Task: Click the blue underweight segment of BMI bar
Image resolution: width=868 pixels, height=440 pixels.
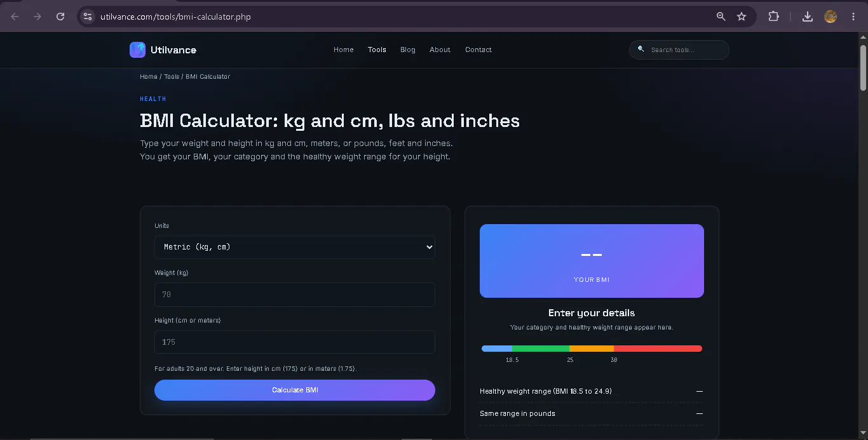Action: 497,349
